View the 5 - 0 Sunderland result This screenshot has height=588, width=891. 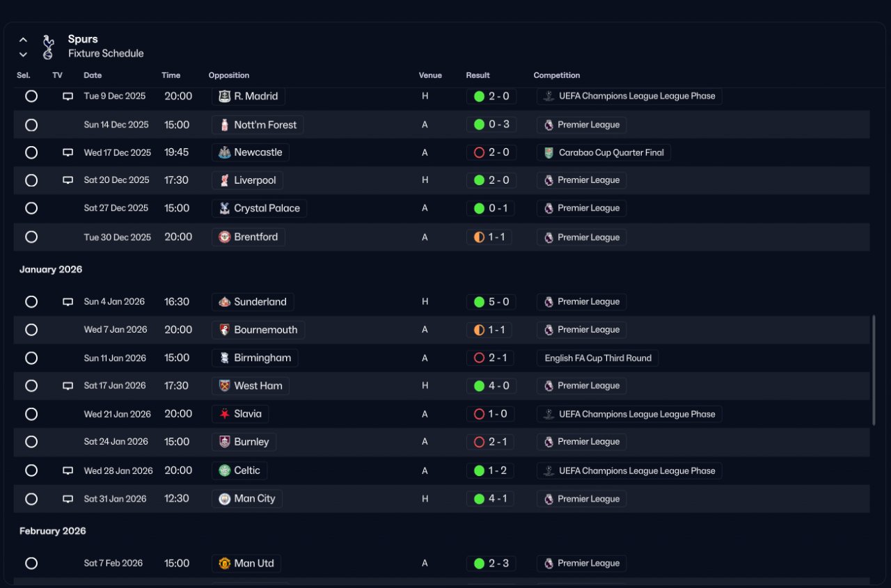tap(491, 302)
